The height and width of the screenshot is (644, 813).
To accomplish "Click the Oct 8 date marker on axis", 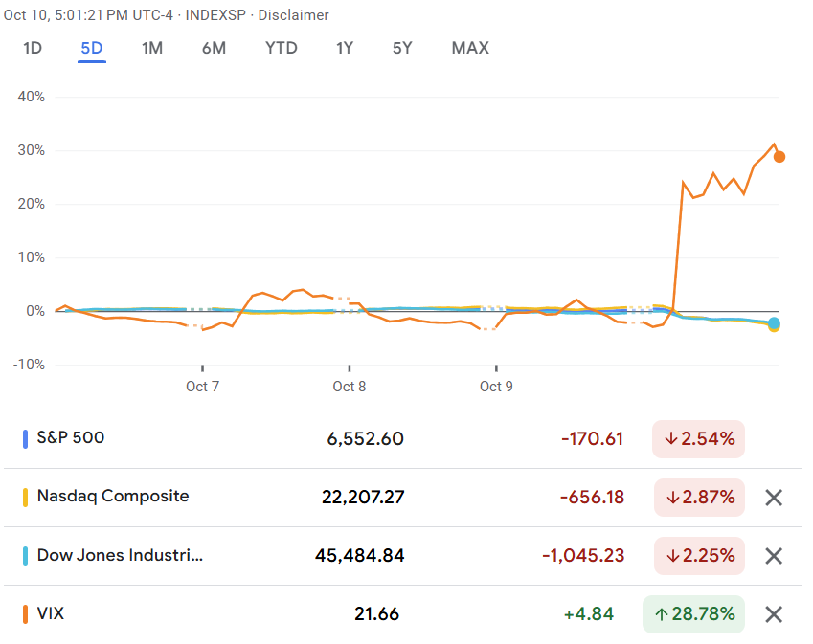I will (x=350, y=387).
